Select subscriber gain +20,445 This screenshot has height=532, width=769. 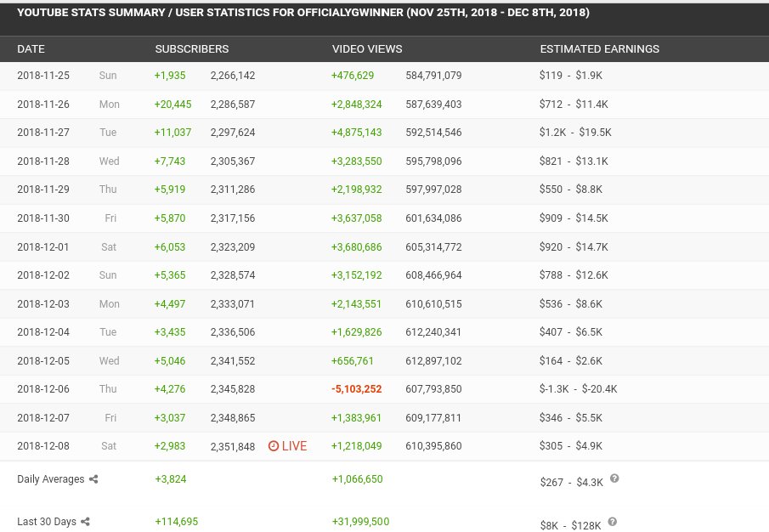172,105
